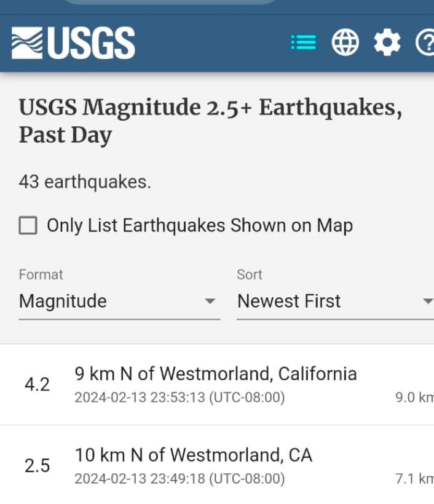Click the 23:49:18 earthquake timestamp
The image size is (434, 504).
pyautogui.click(x=180, y=479)
